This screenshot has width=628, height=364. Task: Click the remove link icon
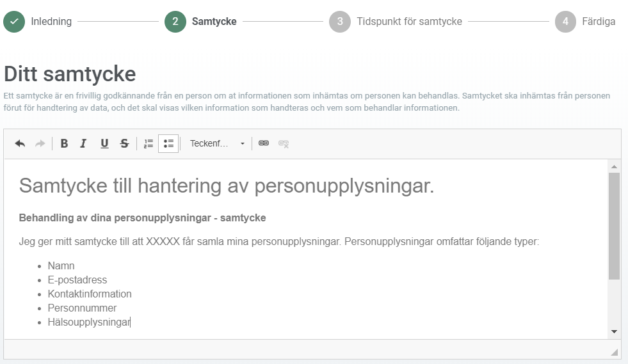tap(284, 144)
